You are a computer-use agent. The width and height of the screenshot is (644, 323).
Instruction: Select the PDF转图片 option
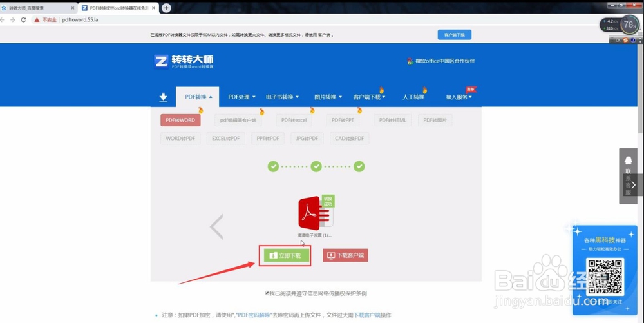435,120
